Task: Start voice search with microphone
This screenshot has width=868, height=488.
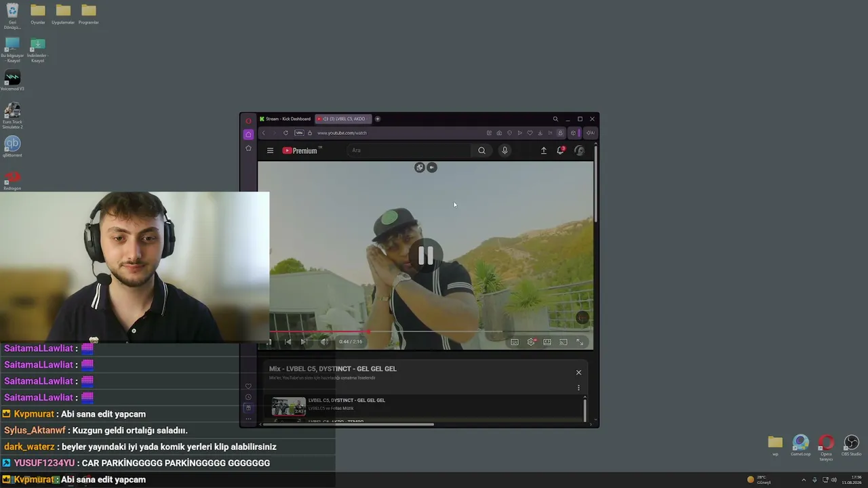Action: (x=505, y=150)
